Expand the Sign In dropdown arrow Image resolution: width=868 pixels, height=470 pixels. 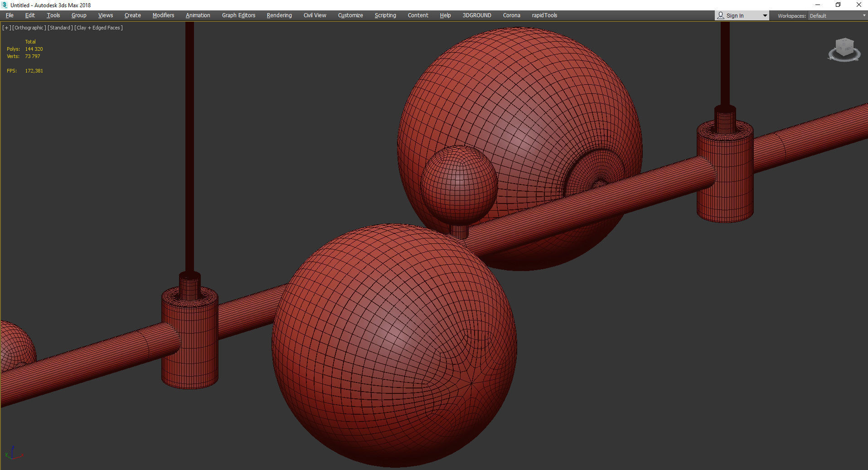[765, 16]
